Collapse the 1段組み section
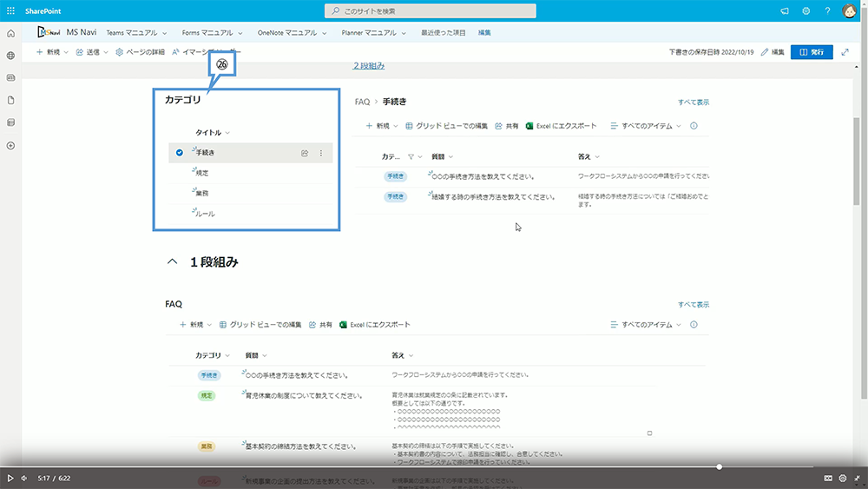This screenshot has height=489, width=868. point(172,262)
